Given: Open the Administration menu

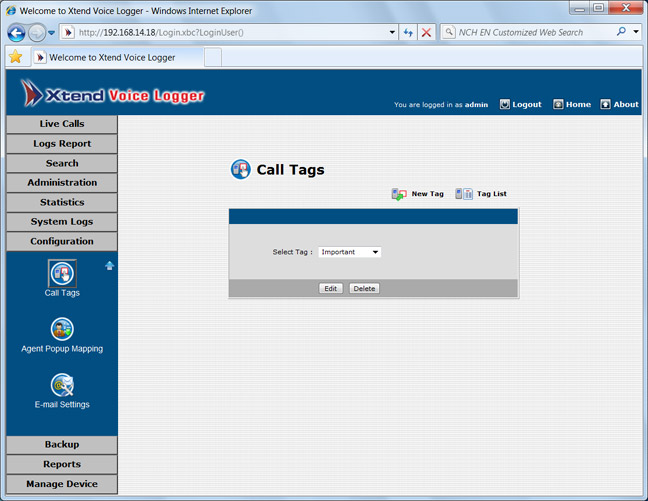Looking at the screenshot, I should click(62, 182).
